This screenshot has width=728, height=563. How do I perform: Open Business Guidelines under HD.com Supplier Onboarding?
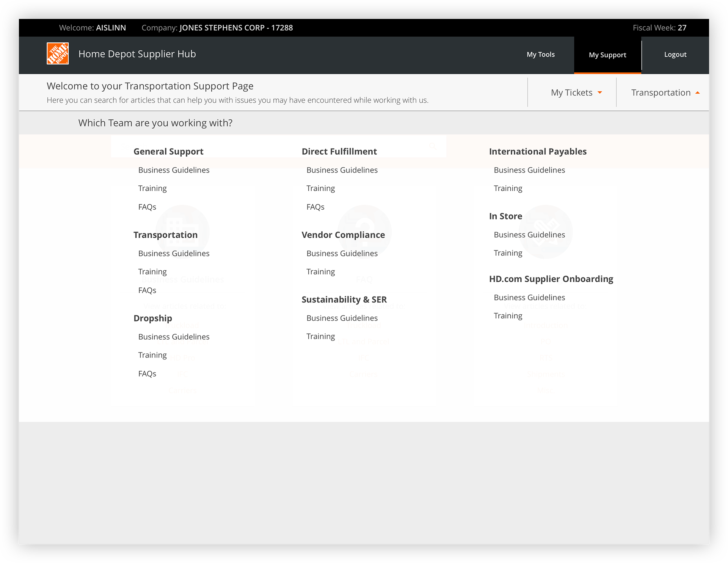pos(529,298)
